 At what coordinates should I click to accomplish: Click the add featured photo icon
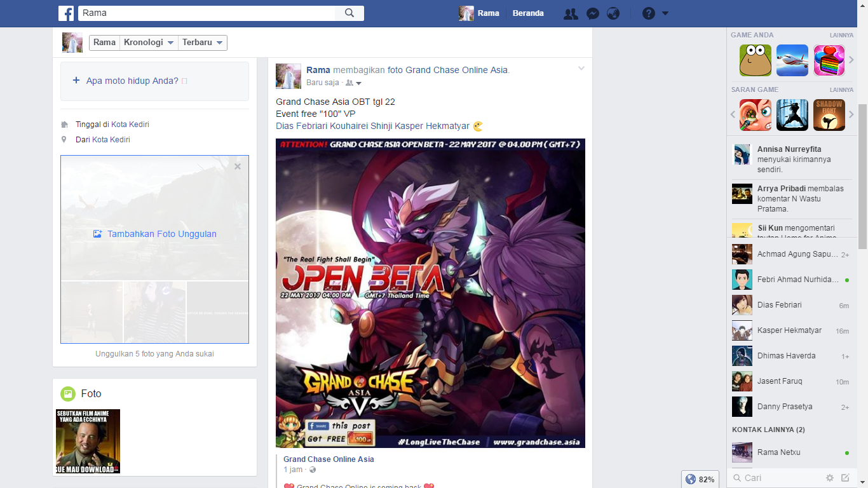tap(97, 234)
